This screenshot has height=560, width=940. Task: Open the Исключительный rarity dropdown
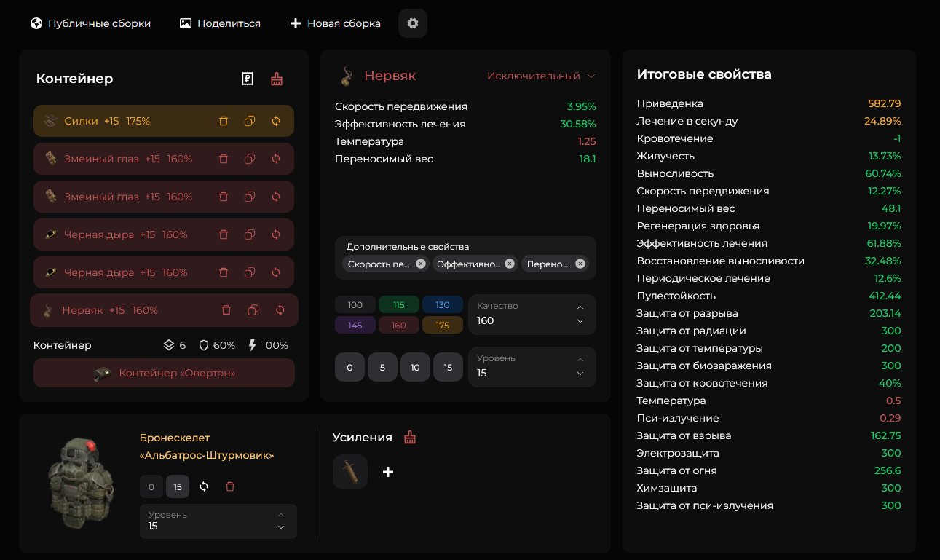coord(541,76)
